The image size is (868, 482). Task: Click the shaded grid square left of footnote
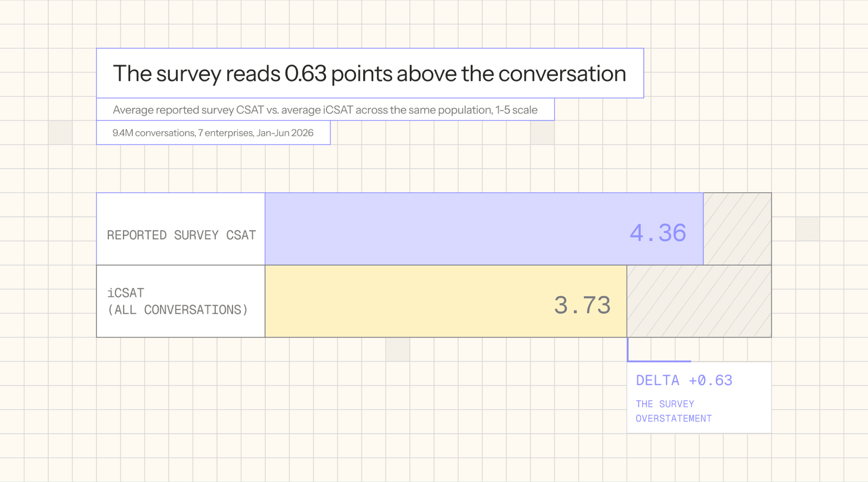pyautogui.click(x=60, y=133)
